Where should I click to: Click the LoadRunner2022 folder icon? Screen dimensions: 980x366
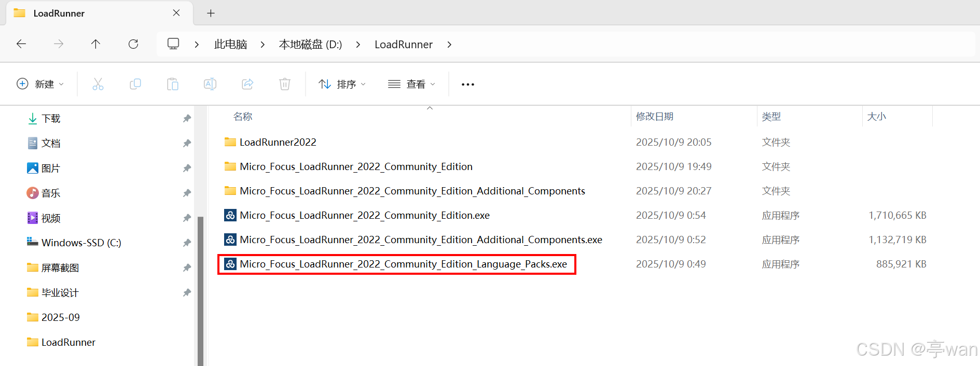click(230, 142)
